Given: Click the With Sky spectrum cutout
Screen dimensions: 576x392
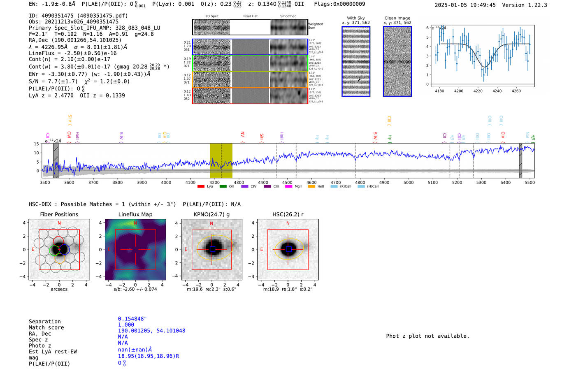Looking at the screenshot, I should [x=356, y=61].
